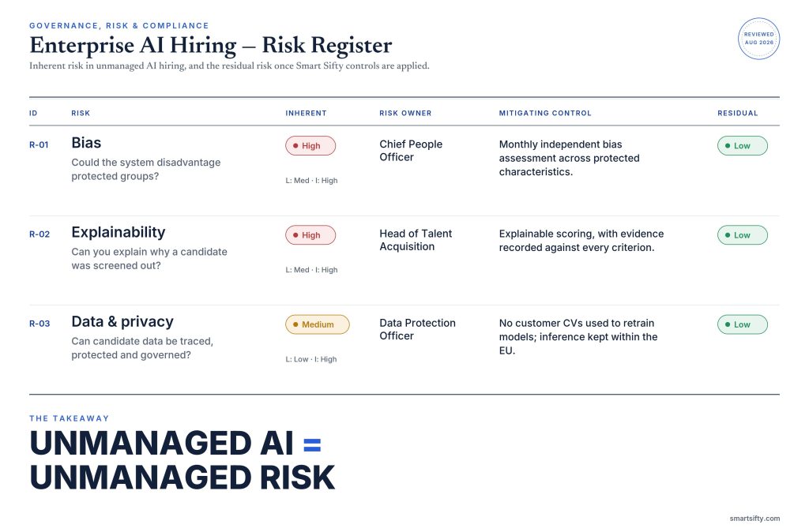809x532 pixels.
Task: Select the Explainability risk title
Action: [119, 233]
